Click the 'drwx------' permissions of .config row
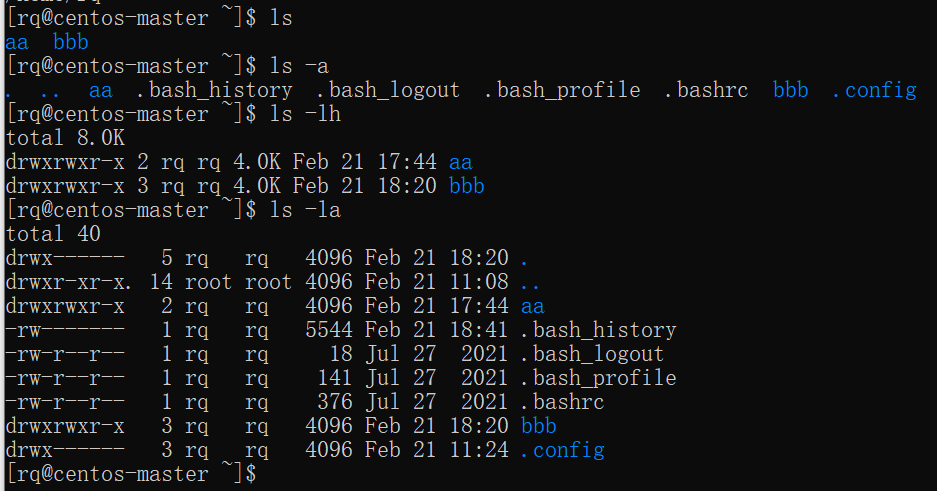Viewport: 937px width, 491px height. (x=65, y=449)
